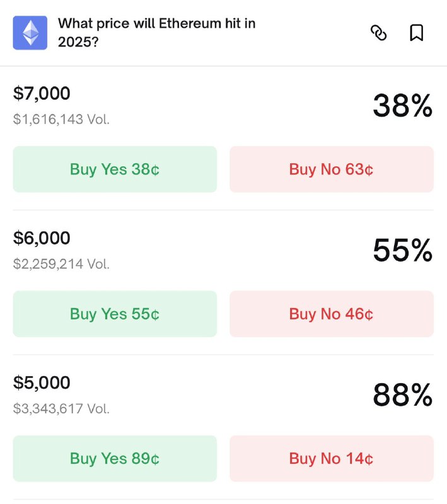Select the Buy Yes 38¢ button for $7,000
Image resolution: width=447 pixels, height=504 pixels.
click(x=114, y=169)
